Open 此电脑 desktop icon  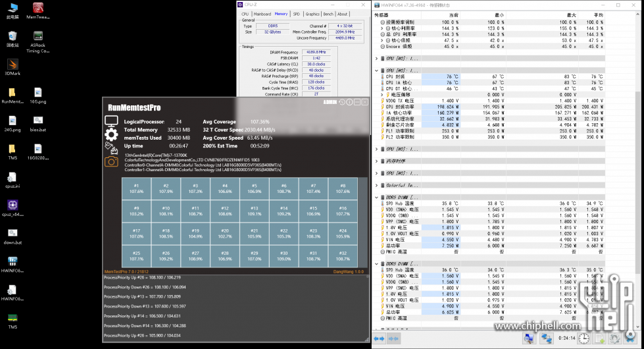tap(12, 11)
